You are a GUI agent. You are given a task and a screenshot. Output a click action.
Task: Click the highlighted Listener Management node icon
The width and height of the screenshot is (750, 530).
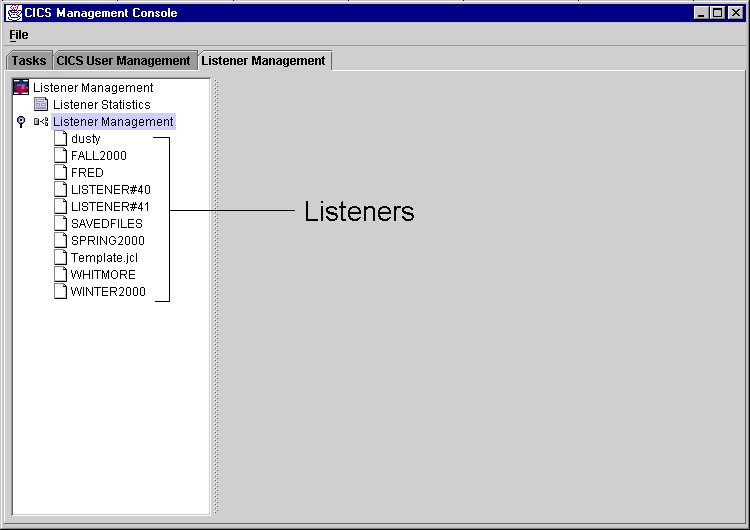(41, 121)
